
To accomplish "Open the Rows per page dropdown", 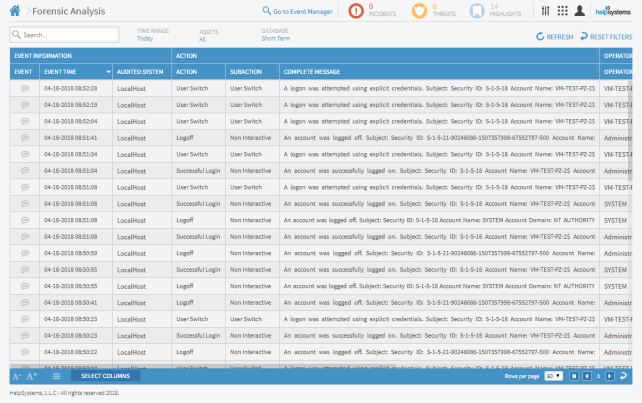I will pyautogui.click(x=554, y=376).
